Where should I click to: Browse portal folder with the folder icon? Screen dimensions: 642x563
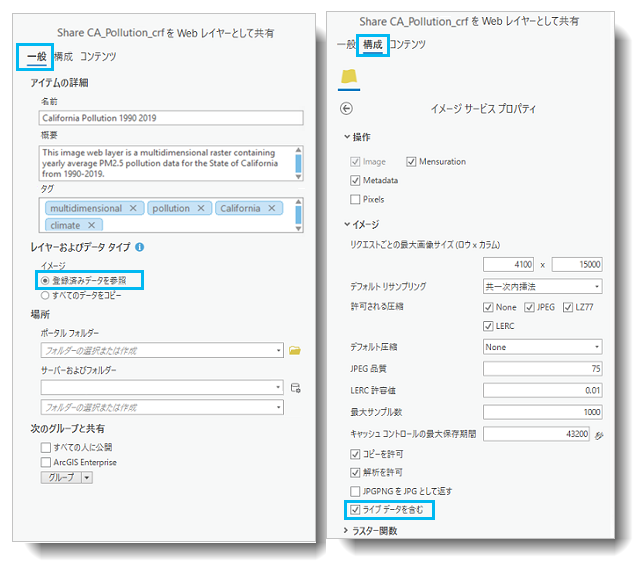click(x=295, y=350)
